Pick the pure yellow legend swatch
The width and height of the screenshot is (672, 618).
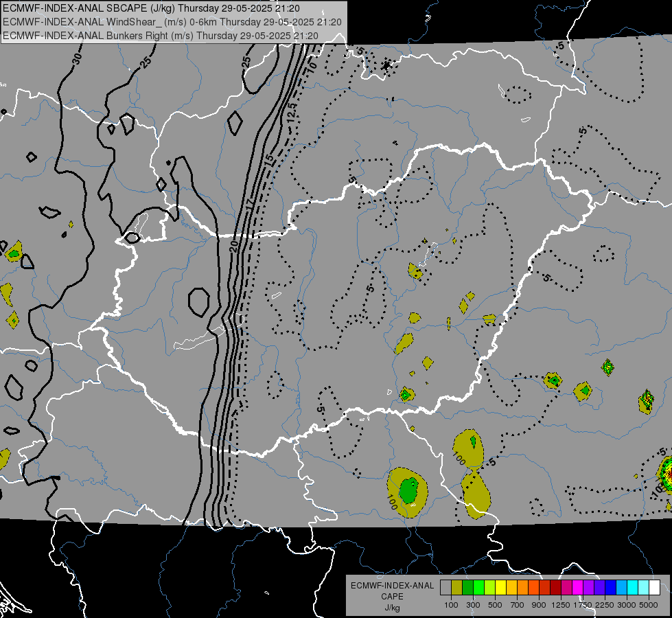500,587
